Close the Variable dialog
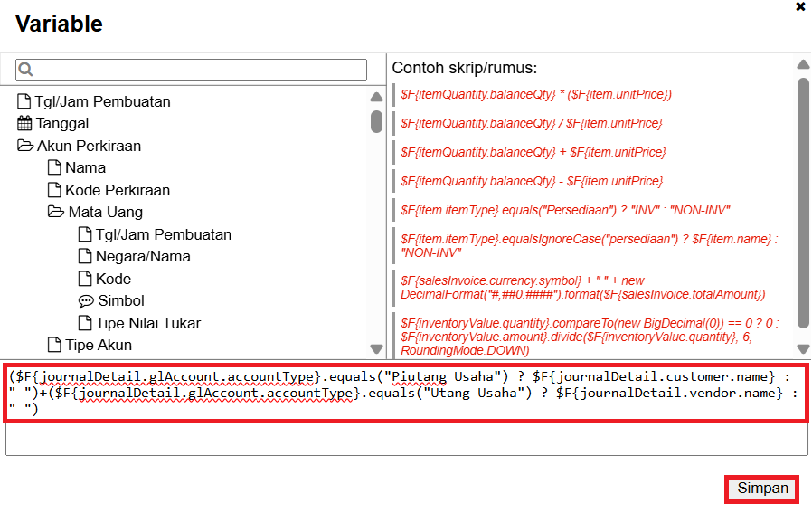 800,7
